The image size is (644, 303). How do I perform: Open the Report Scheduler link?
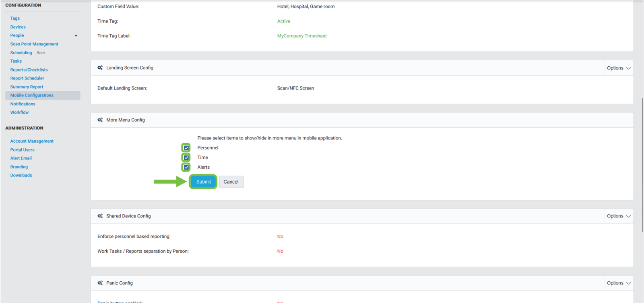point(27,78)
